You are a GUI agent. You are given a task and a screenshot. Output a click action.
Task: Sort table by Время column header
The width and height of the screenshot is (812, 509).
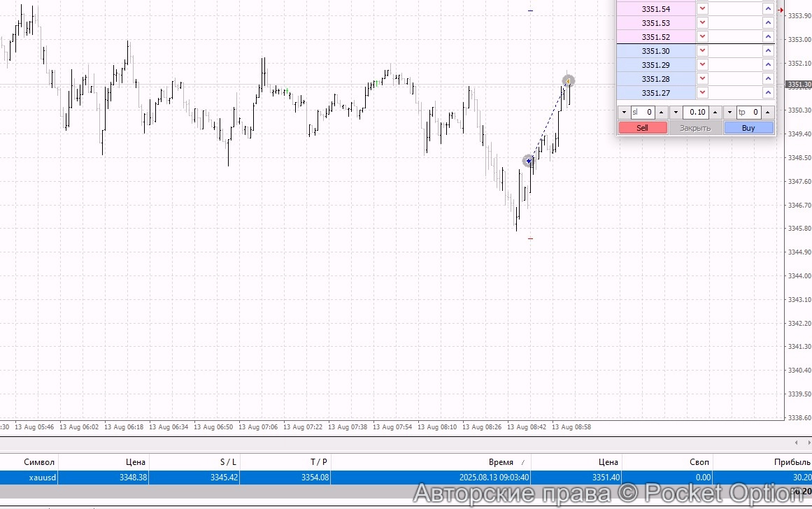click(x=500, y=462)
